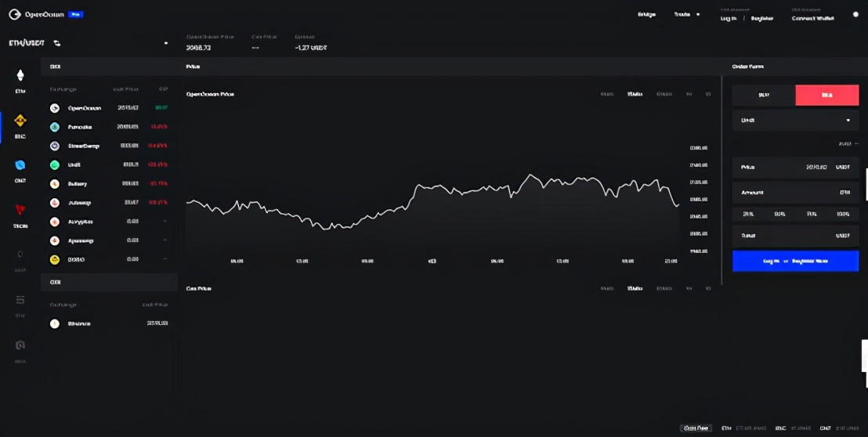Open the Trade dropdown in the top navigation
The width and height of the screenshot is (868, 437).
pyautogui.click(x=686, y=15)
